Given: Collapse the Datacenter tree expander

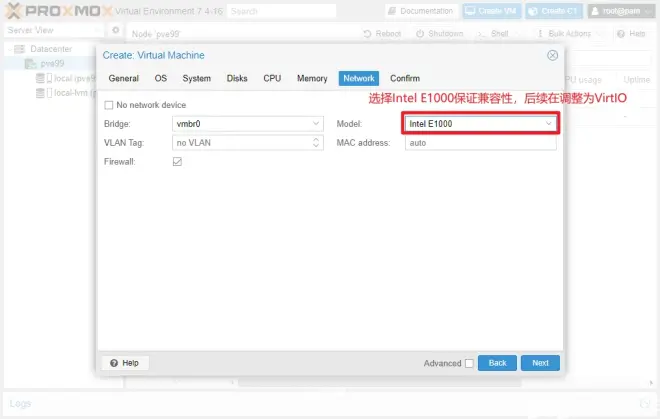Looking at the screenshot, I should (x=9, y=49).
